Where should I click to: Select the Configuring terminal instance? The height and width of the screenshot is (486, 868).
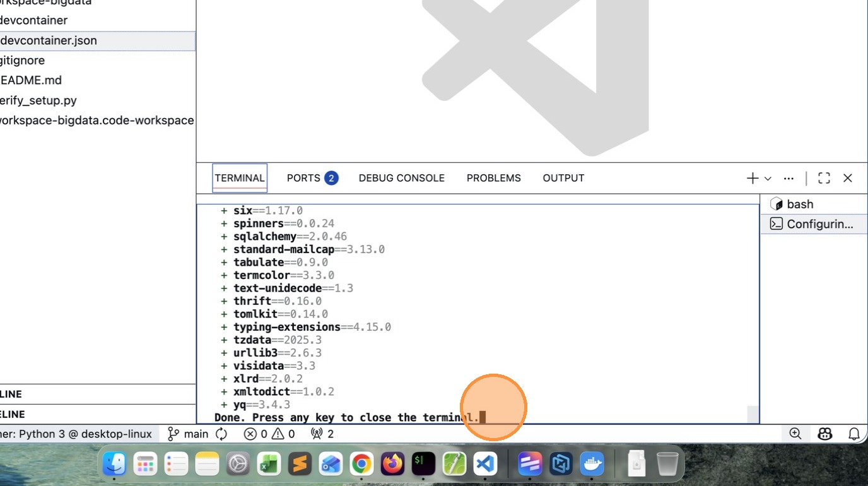point(814,224)
